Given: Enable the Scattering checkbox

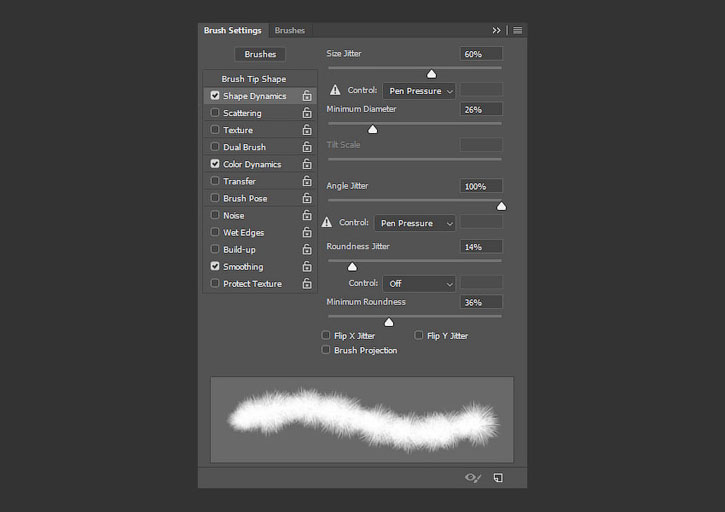Looking at the screenshot, I should (215, 112).
